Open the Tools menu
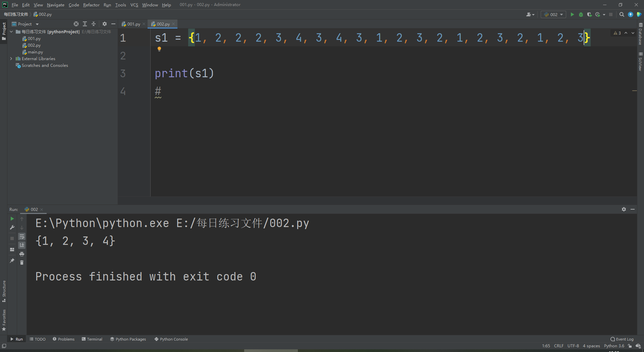The image size is (644, 352). click(120, 5)
